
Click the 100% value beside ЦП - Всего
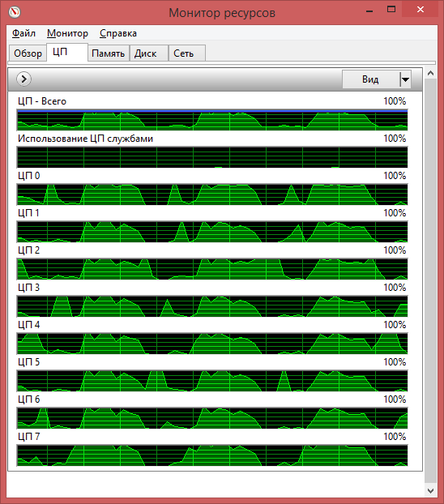[x=395, y=101]
